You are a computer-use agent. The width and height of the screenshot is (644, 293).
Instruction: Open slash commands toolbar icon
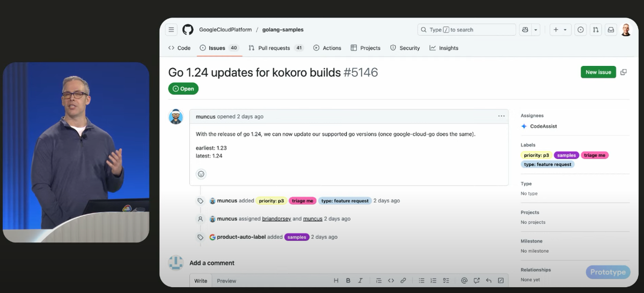tap(501, 281)
